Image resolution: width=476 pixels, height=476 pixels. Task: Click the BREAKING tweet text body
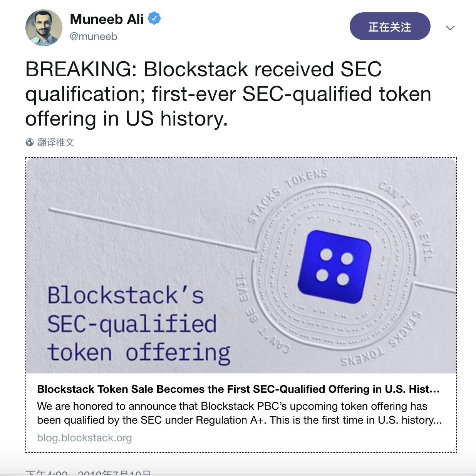pos(228,94)
